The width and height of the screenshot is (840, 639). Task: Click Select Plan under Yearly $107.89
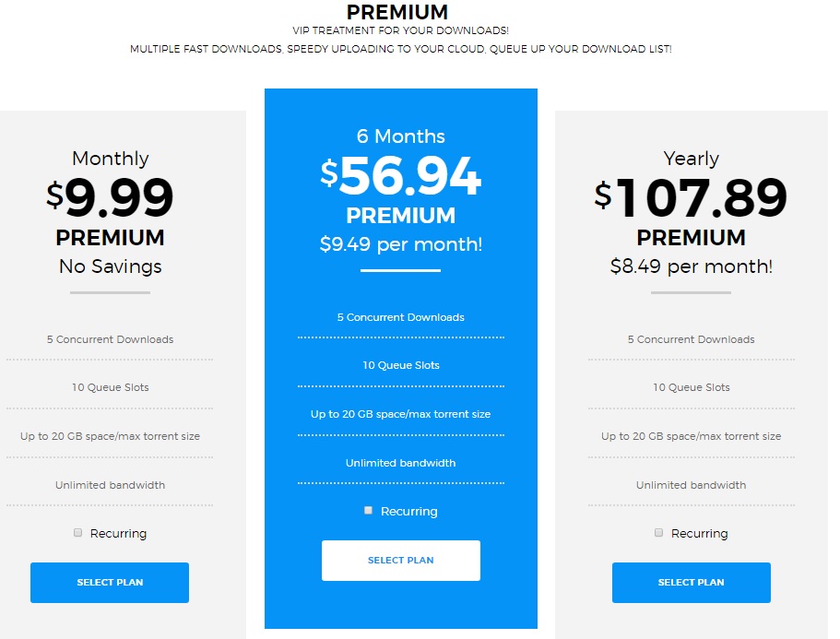coord(691,582)
